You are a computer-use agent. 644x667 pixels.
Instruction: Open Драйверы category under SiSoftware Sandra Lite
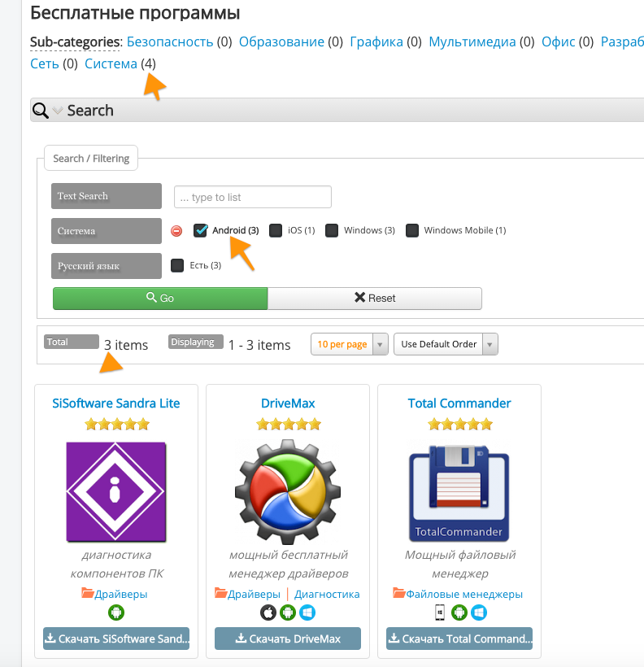(121, 595)
